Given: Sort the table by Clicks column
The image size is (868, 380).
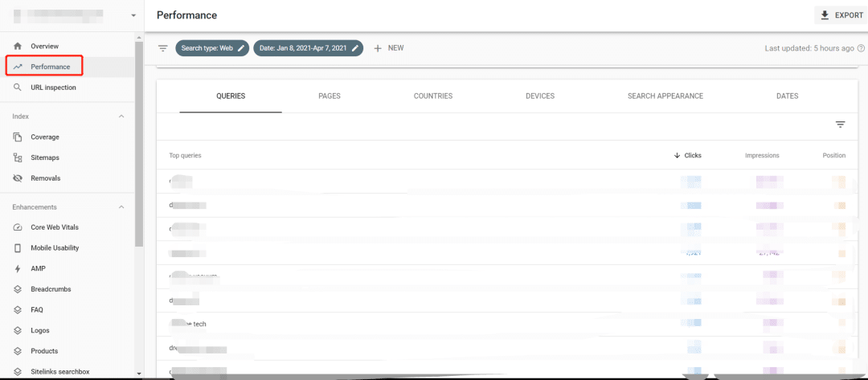Looking at the screenshot, I should pyautogui.click(x=688, y=155).
